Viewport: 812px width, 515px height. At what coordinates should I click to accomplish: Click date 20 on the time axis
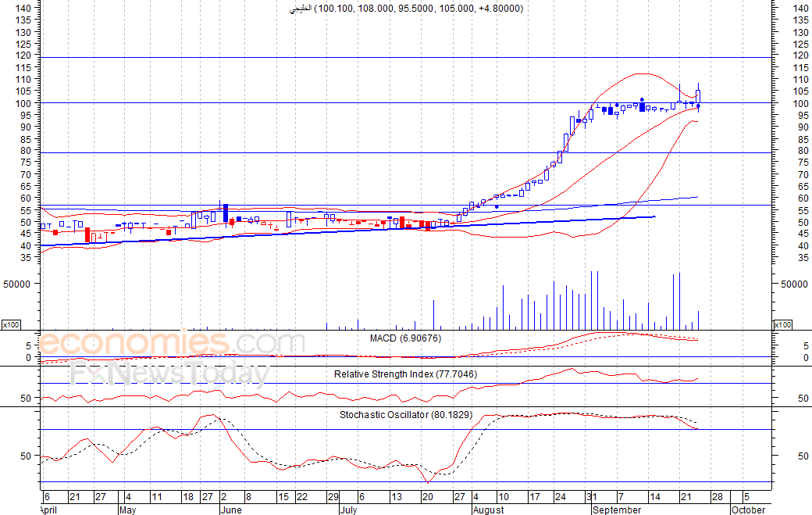point(427,496)
